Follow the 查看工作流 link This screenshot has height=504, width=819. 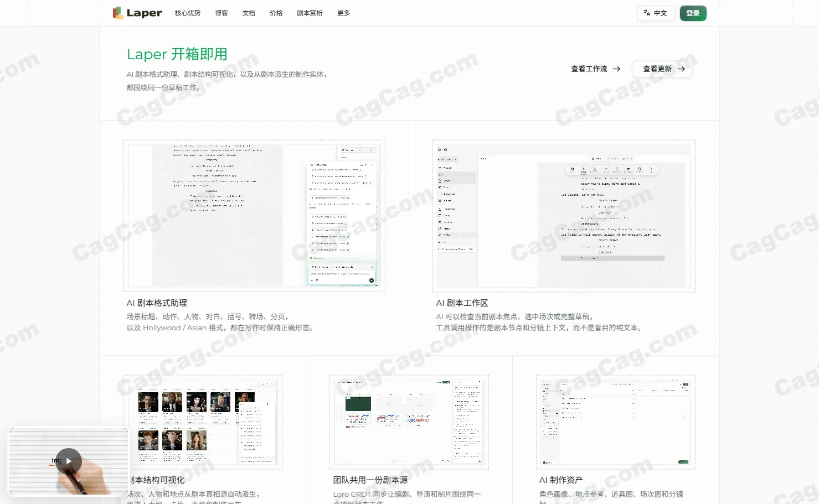595,69
